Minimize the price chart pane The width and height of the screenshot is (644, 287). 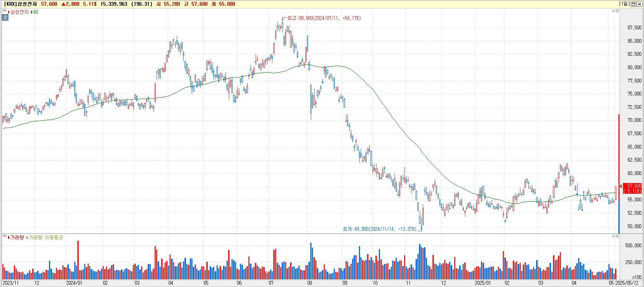coord(613,11)
